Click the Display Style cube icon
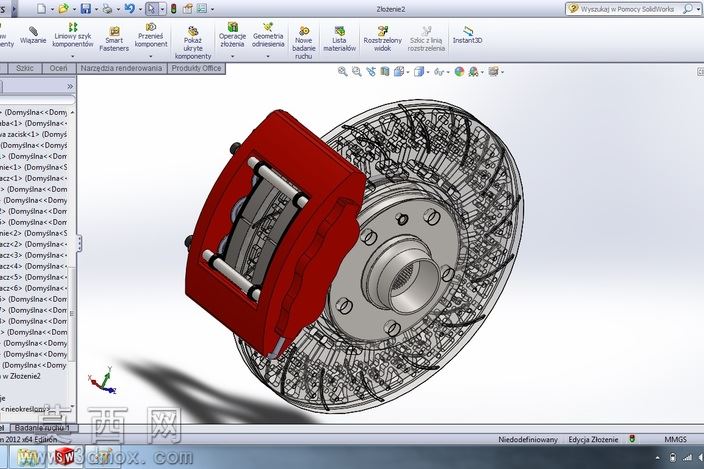The height and width of the screenshot is (469, 704). tap(418, 71)
